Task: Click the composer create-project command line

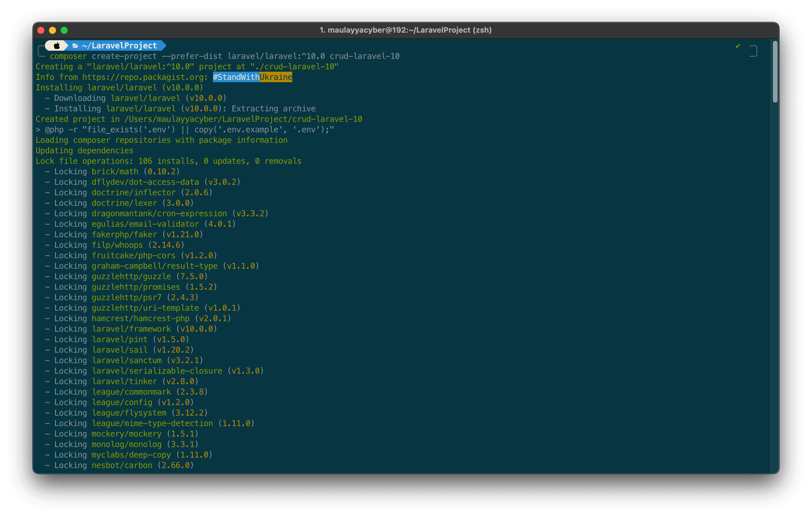Action: (x=224, y=56)
